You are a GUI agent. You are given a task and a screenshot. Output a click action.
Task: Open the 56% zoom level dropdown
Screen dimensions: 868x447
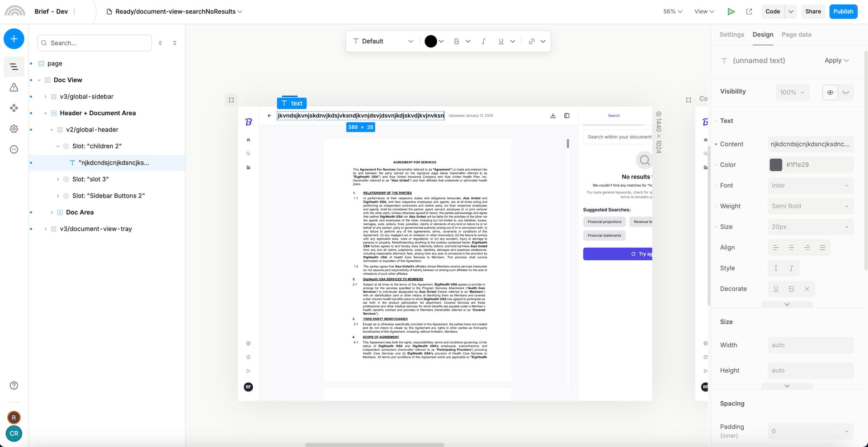672,12
